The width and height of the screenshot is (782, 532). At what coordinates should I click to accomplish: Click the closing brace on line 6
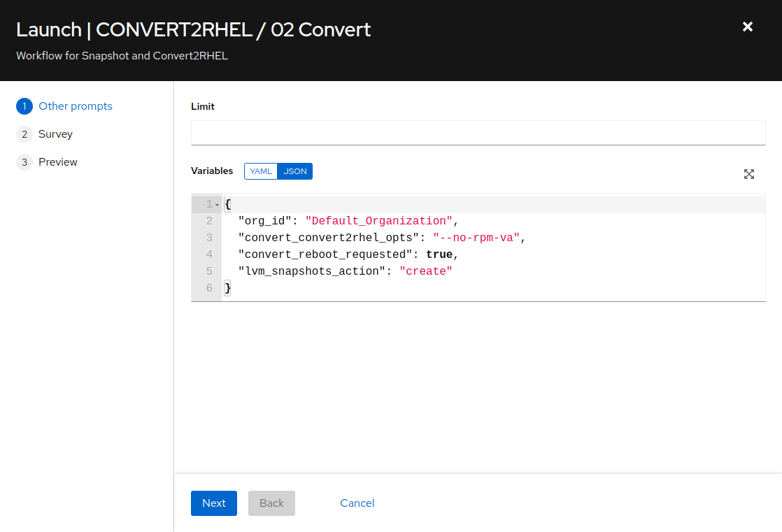(x=227, y=288)
